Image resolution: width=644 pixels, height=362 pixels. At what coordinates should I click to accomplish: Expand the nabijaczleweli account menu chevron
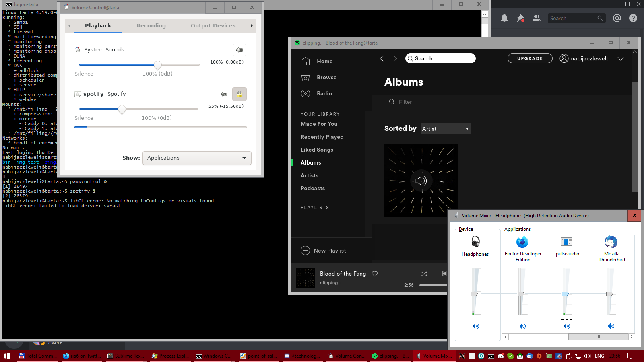621,59
